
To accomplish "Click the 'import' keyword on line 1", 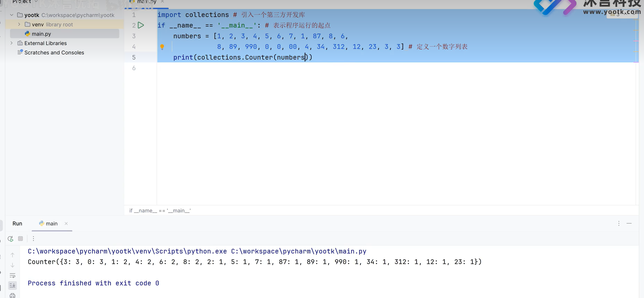I will (169, 15).
